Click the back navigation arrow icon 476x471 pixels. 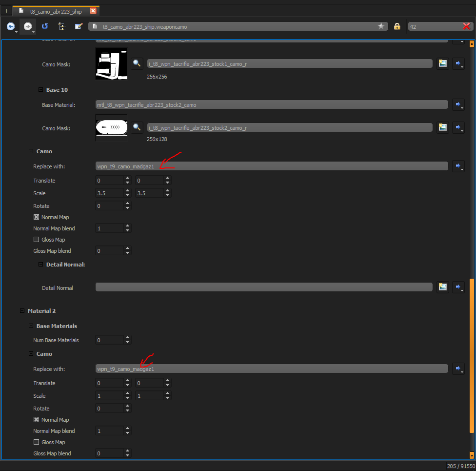[11, 27]
